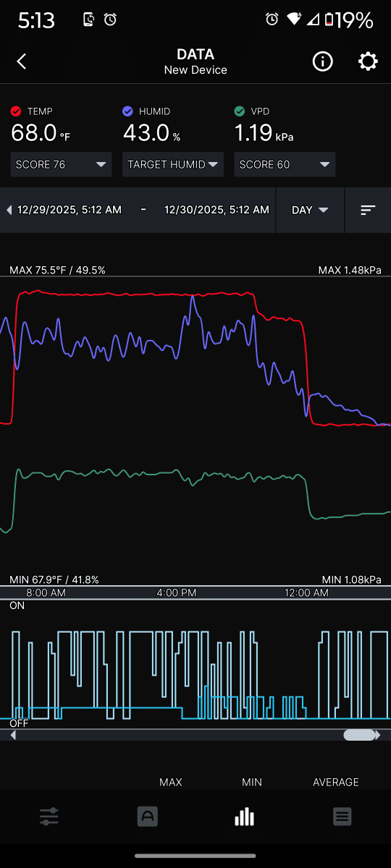Tap the OFF label of device chart

tap(19, 723)
